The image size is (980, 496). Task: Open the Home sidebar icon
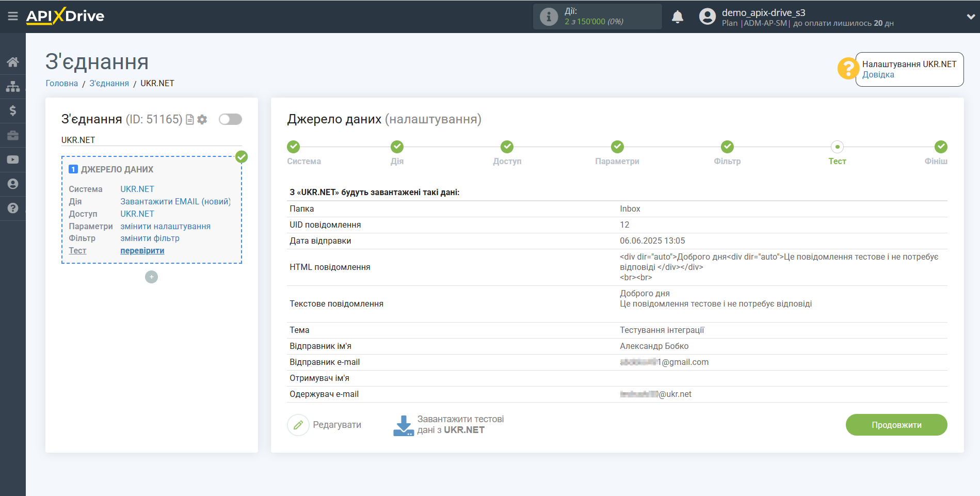coord(13,62)
